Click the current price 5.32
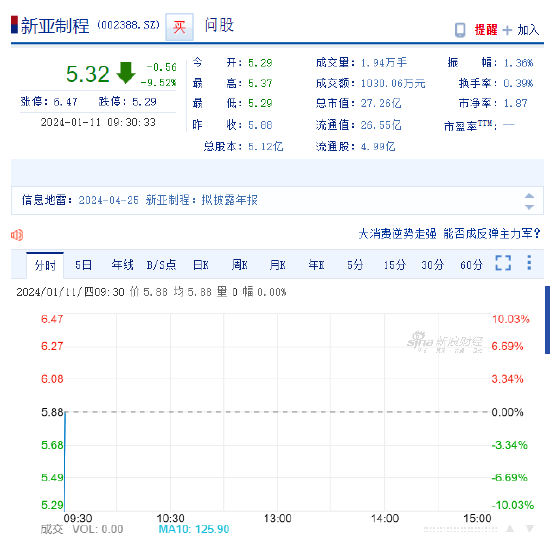550x535 pixels. [x=88, y=74]
